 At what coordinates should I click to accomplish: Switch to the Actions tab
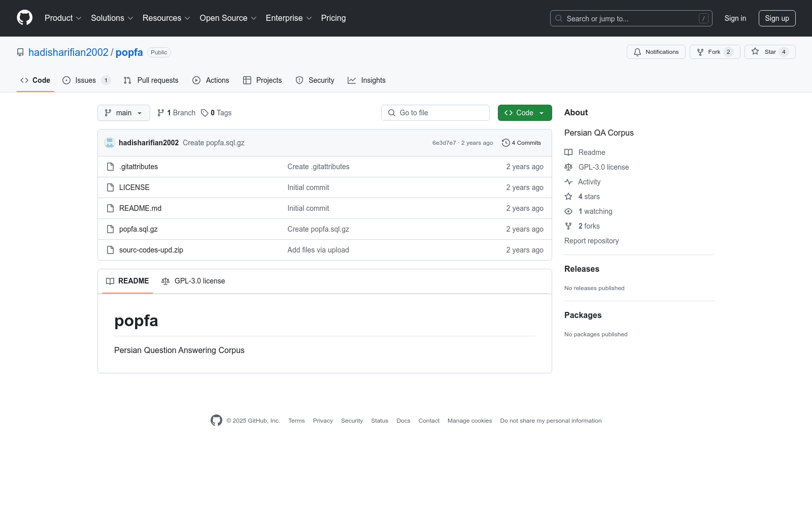pos(211,80)
